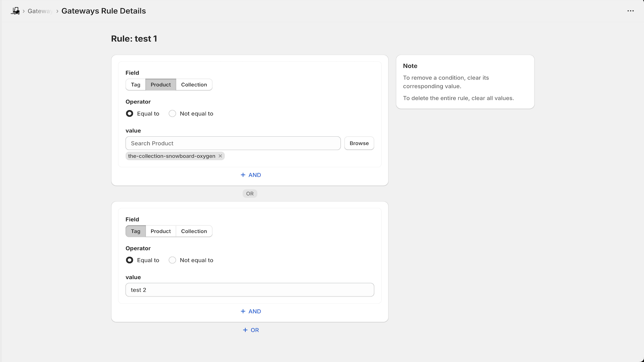Go back to Gateways breadcrumb link

(x=39, y=11)
